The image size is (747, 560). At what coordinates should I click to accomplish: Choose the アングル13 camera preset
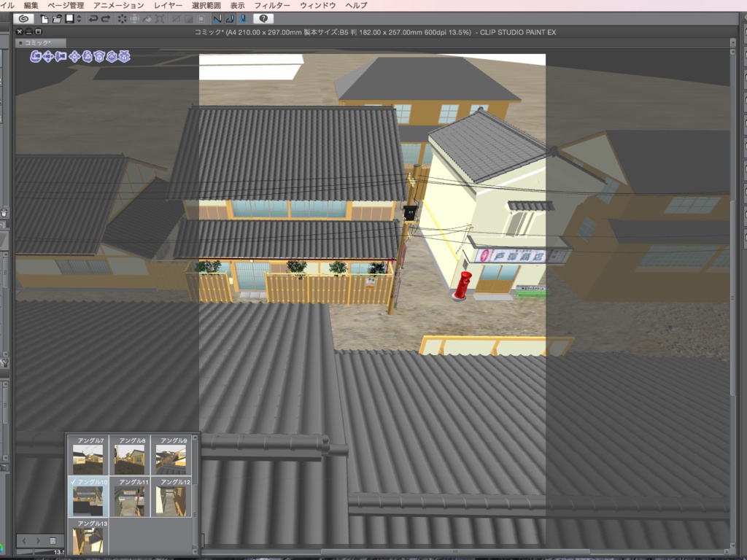pos(88,536)
